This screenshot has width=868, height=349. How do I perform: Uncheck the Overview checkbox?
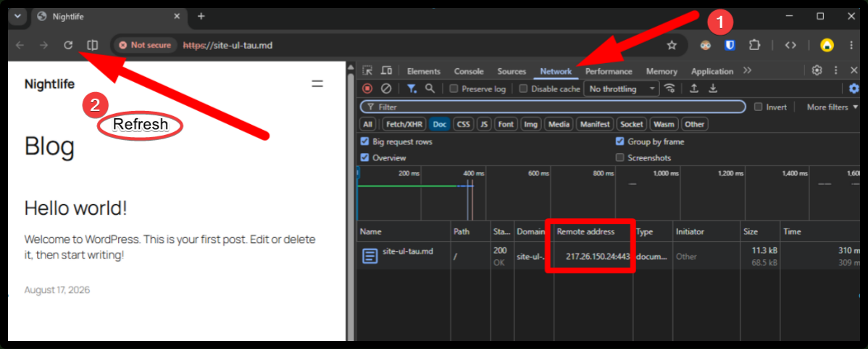(364, 158)
